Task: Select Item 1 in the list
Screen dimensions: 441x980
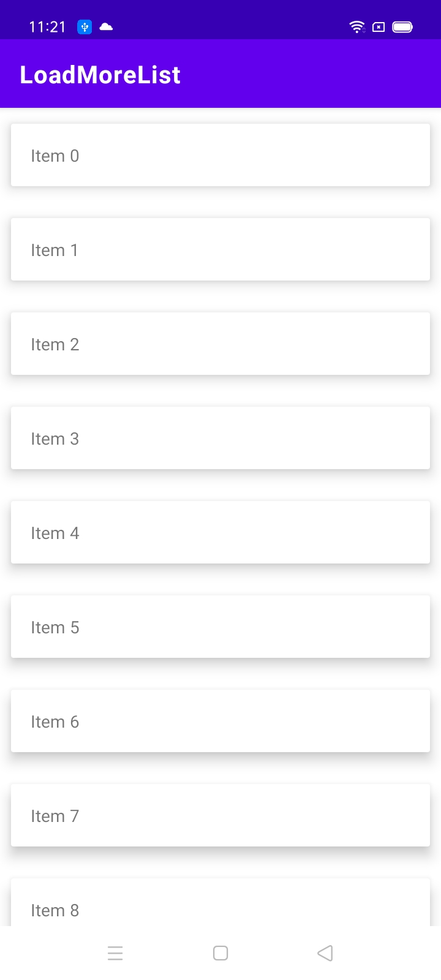Action: 221,249
